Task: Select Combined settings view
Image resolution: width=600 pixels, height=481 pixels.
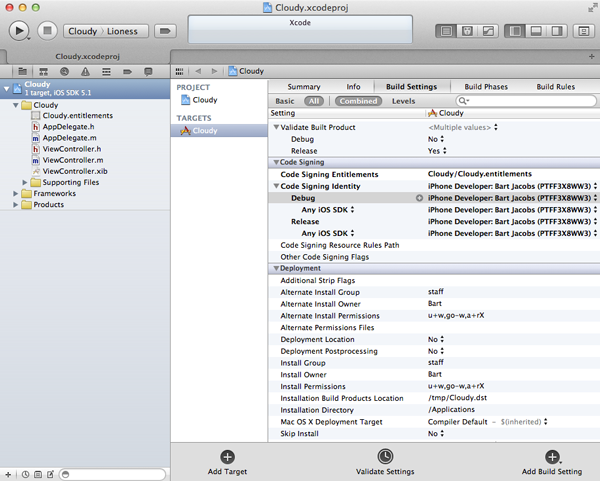Action: 359,101
